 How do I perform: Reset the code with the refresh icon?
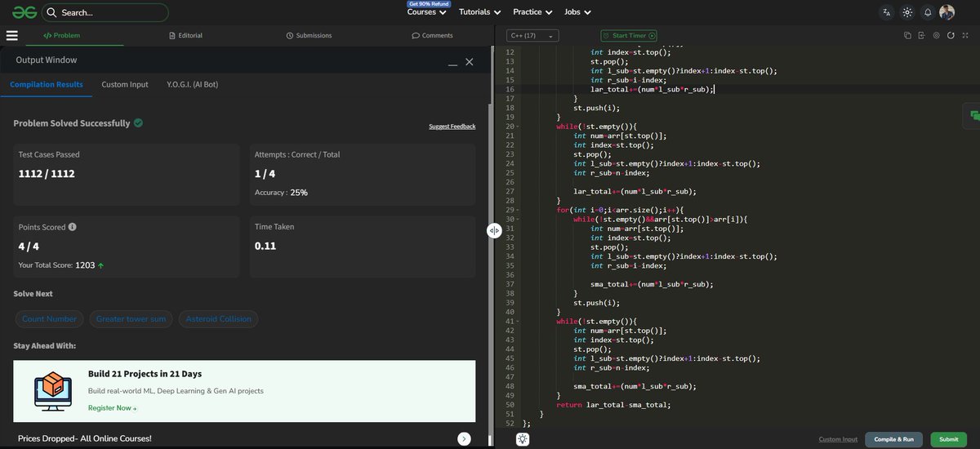[951, 36]
